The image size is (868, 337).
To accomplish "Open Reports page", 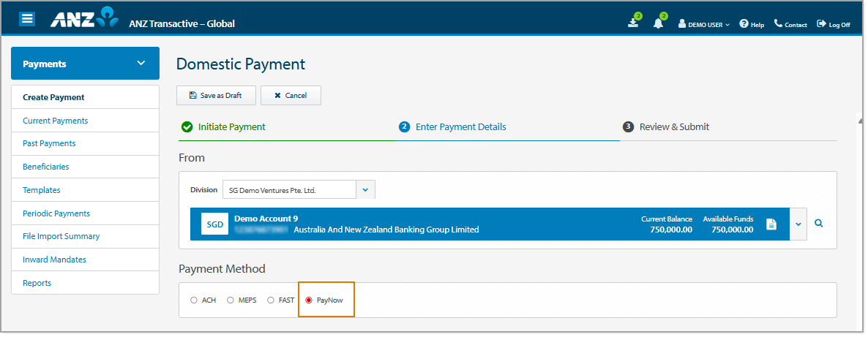I will coord(85,283).
